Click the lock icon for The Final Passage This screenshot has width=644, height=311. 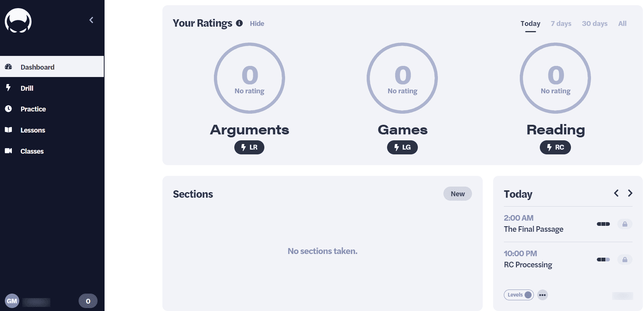click(625, 224)
